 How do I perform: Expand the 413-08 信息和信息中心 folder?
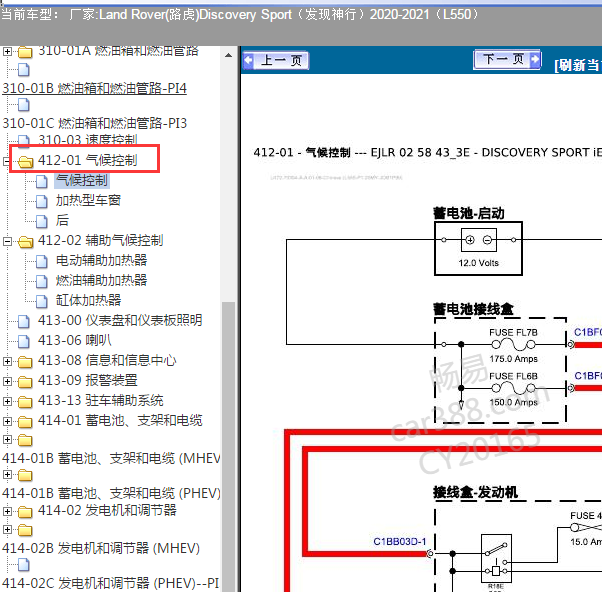(7, 361)
